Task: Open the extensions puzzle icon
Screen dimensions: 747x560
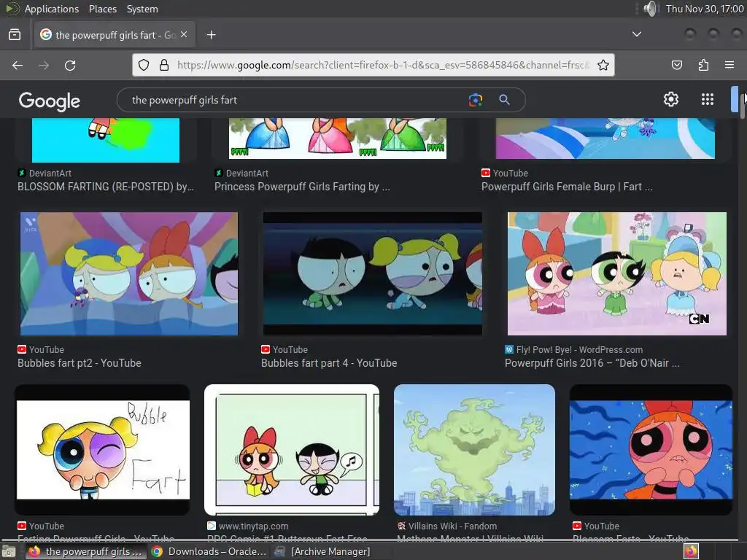Action: pos(703,65)
